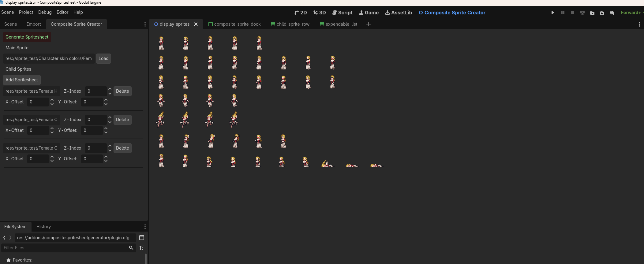Open the Game workspace
The height and width of the screenshot is (264, 644).
[369, 13]
